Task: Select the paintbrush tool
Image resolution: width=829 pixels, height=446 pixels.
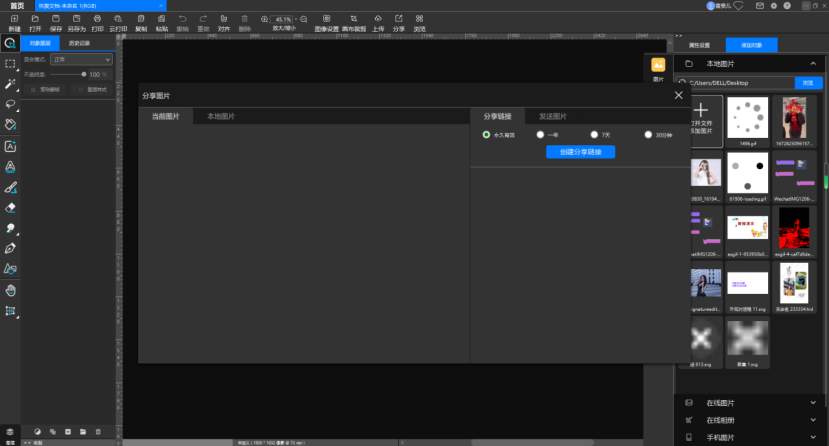Action: [10, 188]
